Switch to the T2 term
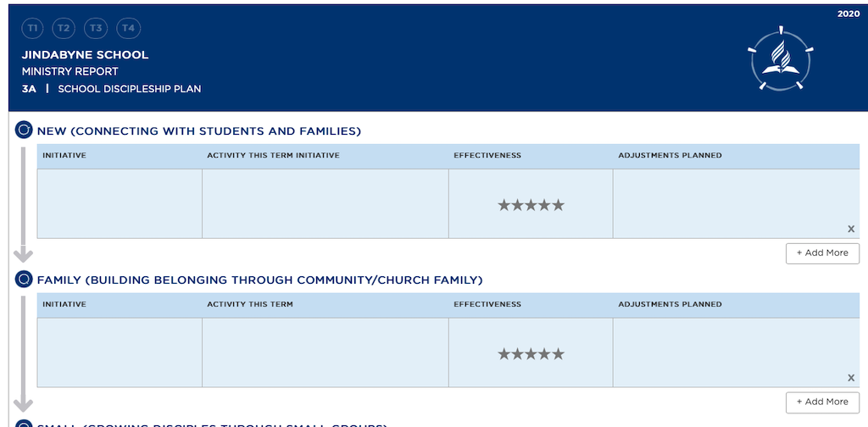This screenshot has width=868, height=427. (x=64, y=28)
